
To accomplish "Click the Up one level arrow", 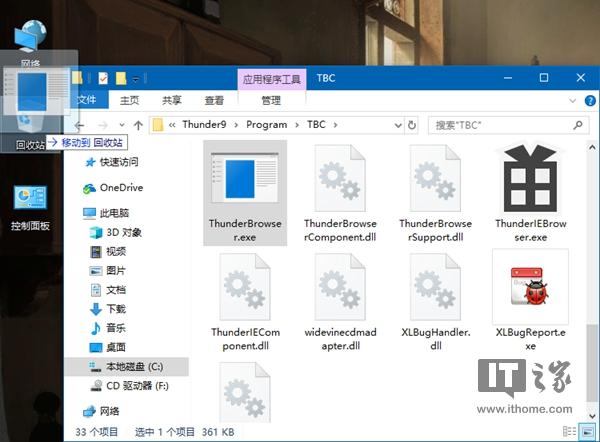I will click(138, 125).
